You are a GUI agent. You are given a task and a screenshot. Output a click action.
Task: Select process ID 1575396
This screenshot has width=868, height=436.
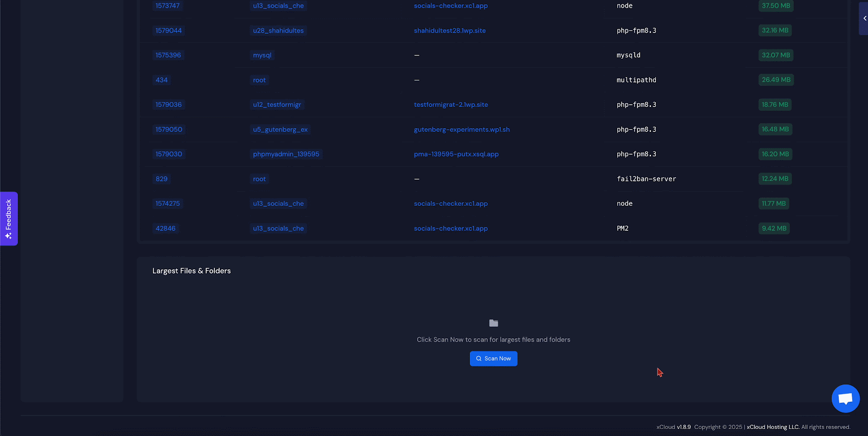168,55
